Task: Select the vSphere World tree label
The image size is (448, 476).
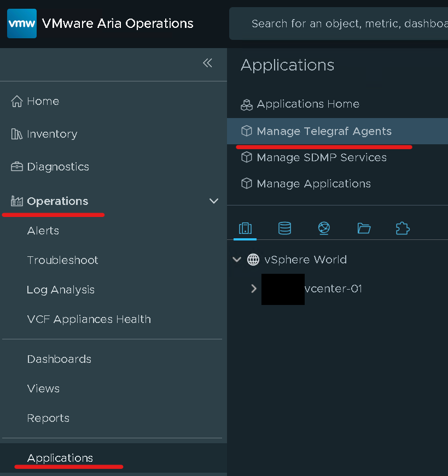Action: 305,260
